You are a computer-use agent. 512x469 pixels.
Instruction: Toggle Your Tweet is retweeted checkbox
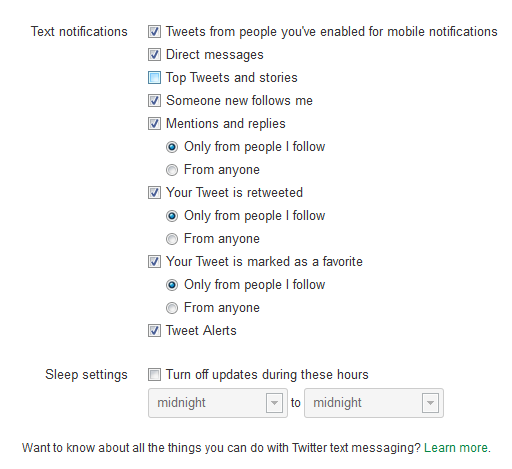[154, 193]
